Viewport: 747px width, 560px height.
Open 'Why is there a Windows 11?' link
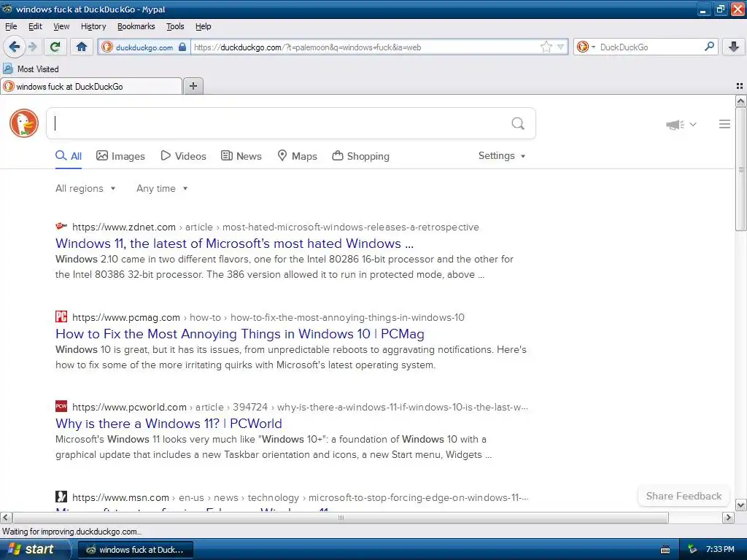[x=169, y=424]
